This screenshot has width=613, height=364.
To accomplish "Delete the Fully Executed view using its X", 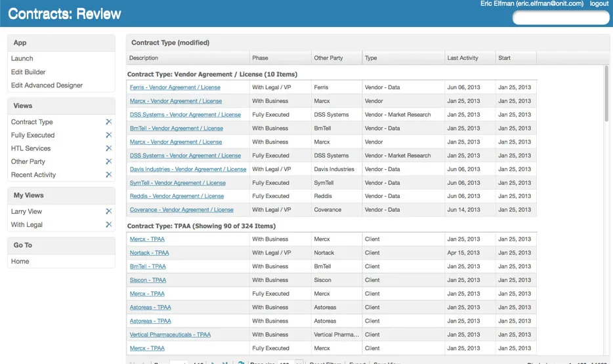I will (109, 135).
